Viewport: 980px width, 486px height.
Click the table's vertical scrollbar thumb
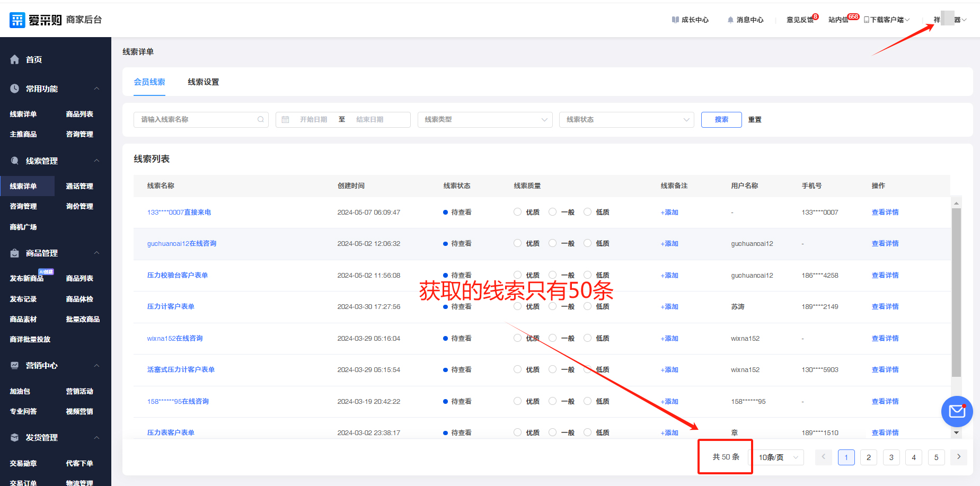(x=956, y=291)
